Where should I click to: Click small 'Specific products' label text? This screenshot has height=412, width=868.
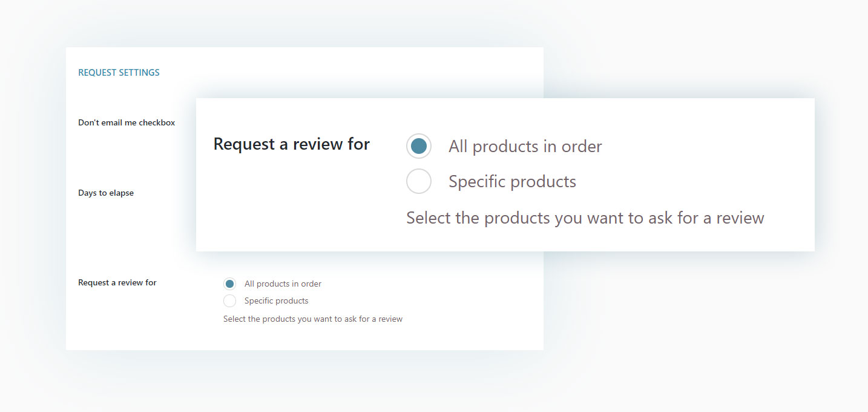pyautogui.click(x=276, y=301)
